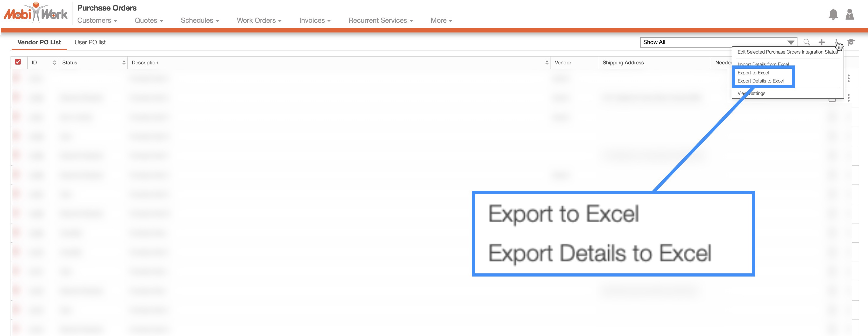The image size is (868, 336).
Task: Open the notifications bell icon
Action: 833,15
